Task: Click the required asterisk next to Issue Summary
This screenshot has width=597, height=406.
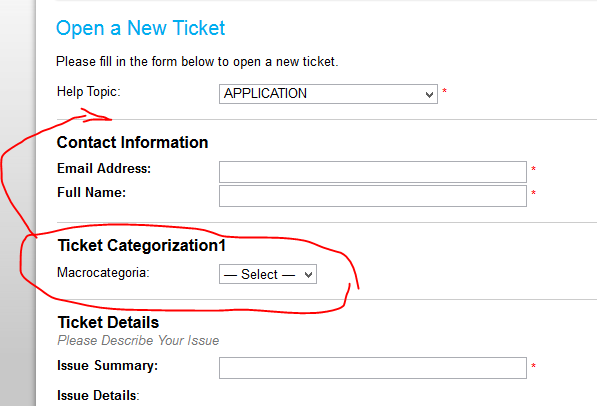Action: 533,366
